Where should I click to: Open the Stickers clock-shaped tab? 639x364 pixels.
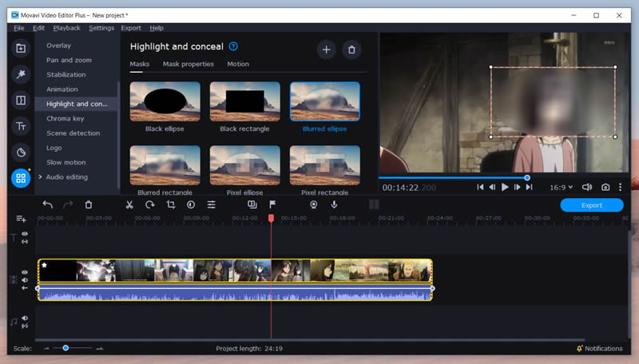tap(21, 152)
